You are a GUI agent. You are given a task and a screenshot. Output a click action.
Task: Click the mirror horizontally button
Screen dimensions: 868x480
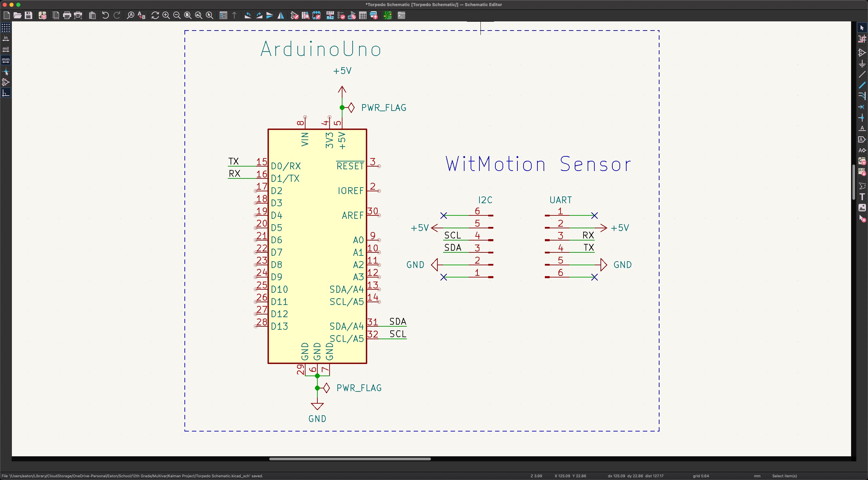[281, 15]
